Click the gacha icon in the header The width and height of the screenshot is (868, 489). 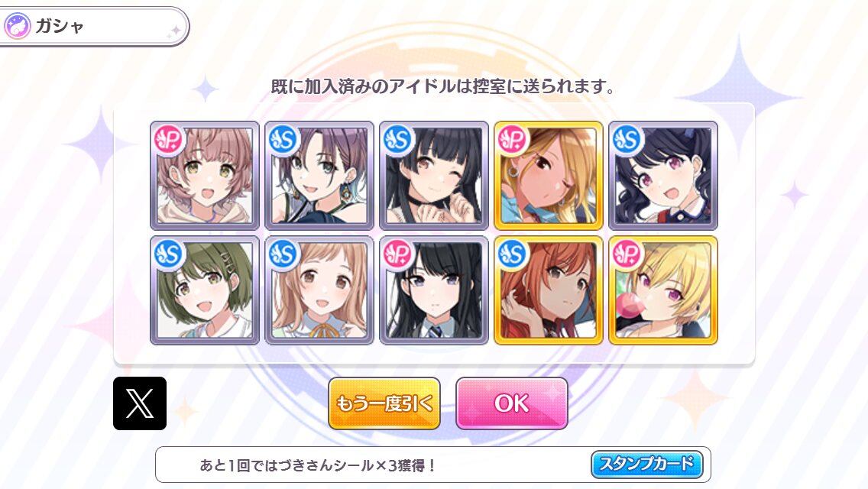coord(17,26)
